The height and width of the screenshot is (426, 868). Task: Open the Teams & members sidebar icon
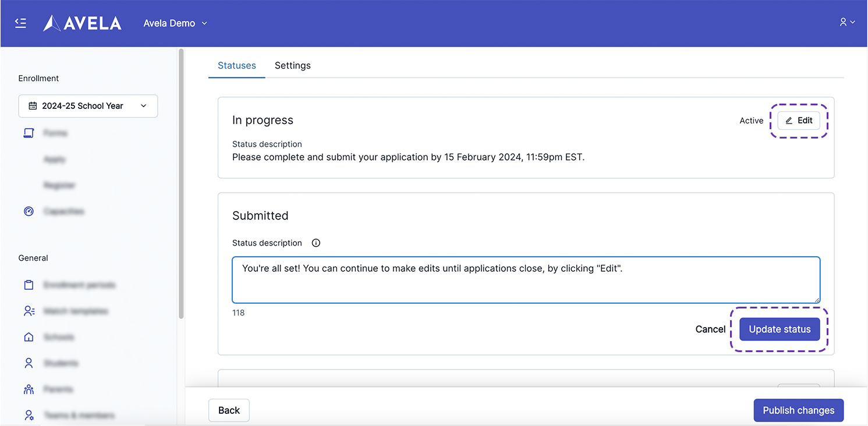(29, 415)
